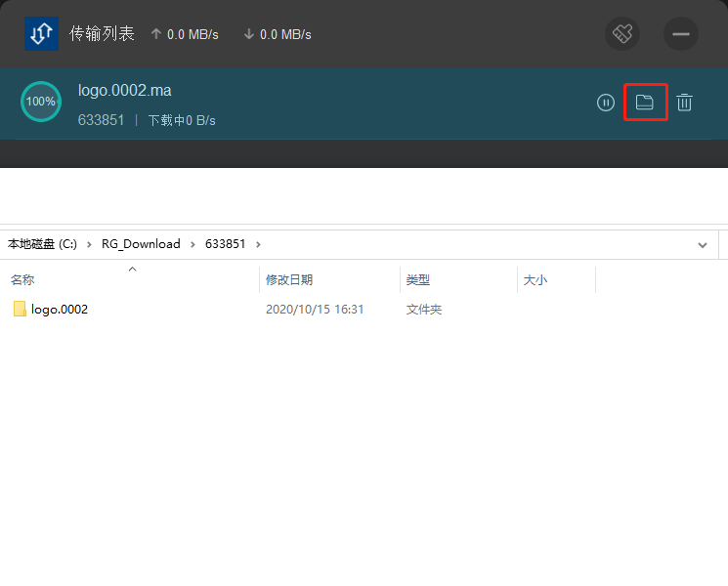Viewport: 728px width, 586px height.
Task: Select the logo.0002 folder name
Action: 60,310
